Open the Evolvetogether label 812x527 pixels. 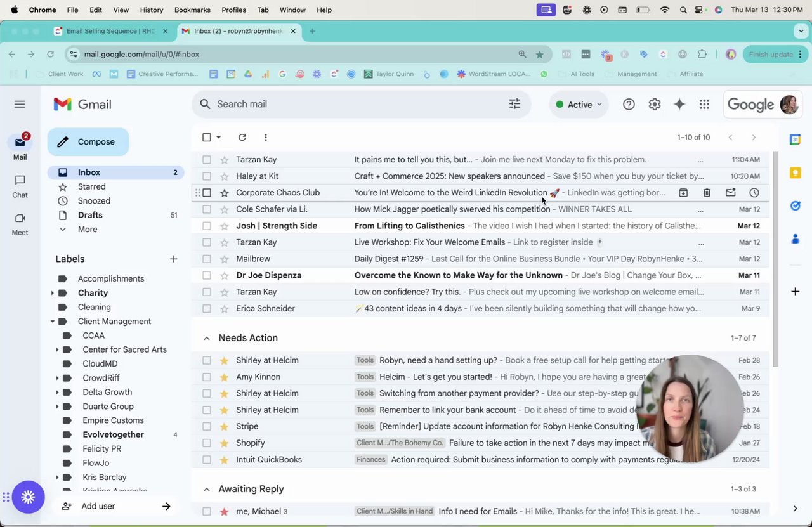(113, 434)
